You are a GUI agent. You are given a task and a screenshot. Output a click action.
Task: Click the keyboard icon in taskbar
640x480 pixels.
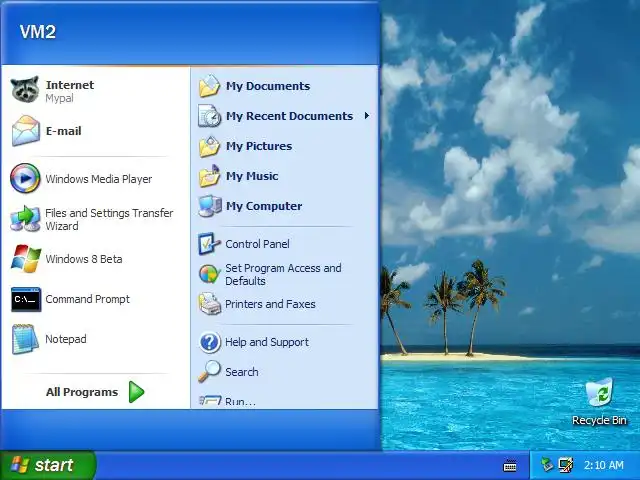pyautogui.click(x=510, y=465)
